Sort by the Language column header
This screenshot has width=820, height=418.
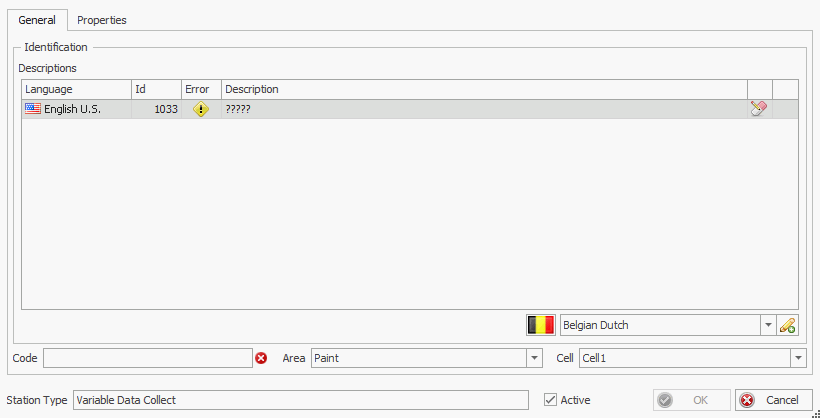pyautogui.click(x=76, y=89)
